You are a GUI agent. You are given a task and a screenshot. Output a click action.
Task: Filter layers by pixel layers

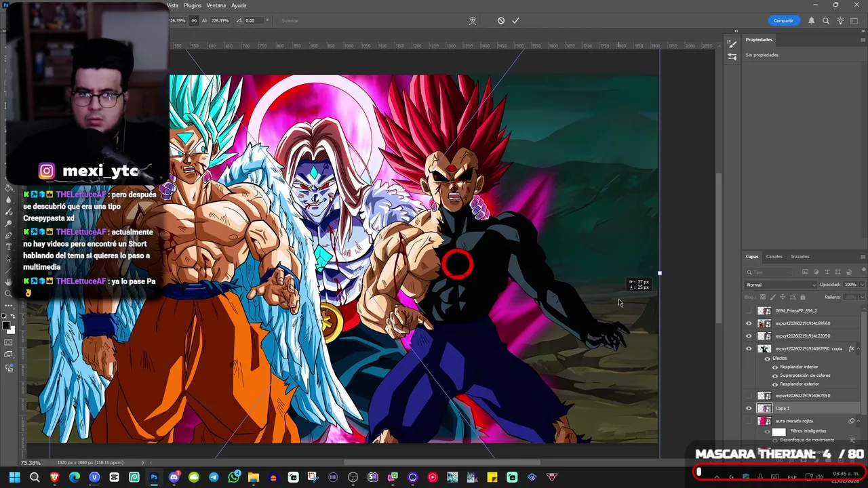[x=805, y=272]
